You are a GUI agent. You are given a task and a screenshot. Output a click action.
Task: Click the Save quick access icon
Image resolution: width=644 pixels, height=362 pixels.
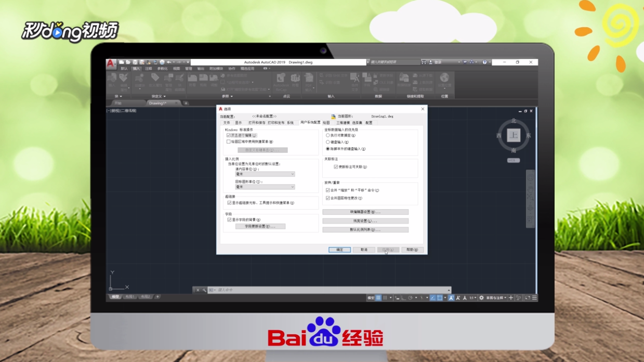[x=135, y=62]
